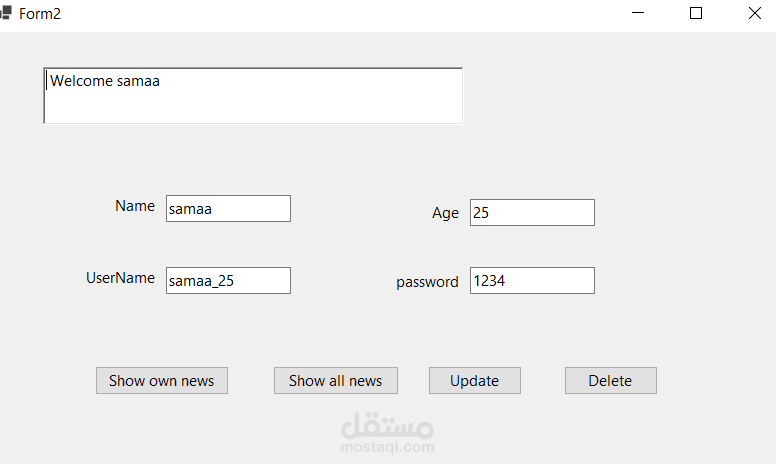Click the password label
The image size is (776, 464).
click(x=427, y=282)
